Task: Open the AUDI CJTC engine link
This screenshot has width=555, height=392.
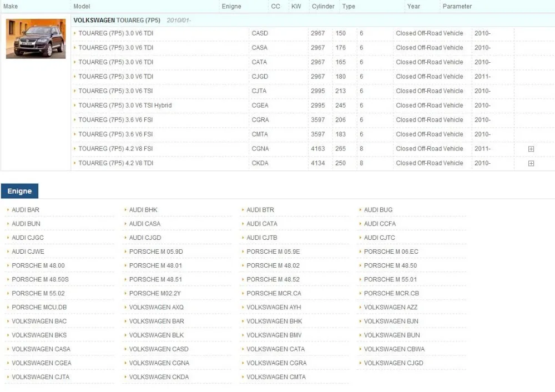Action: [380, 238]
